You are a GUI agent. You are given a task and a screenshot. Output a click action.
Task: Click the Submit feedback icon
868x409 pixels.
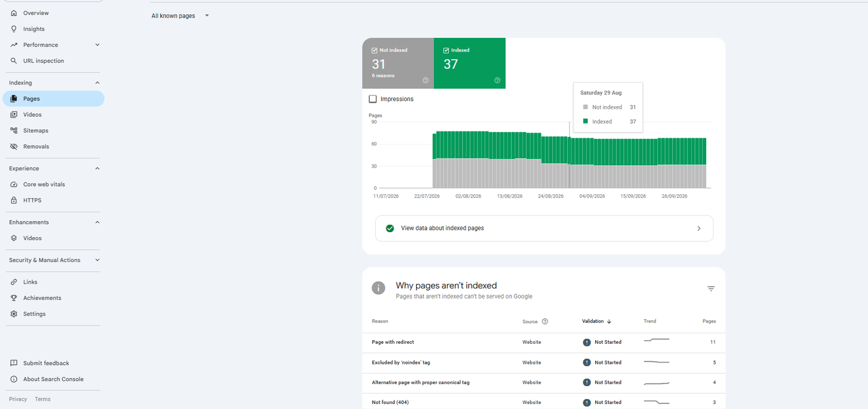click(14, 363)
